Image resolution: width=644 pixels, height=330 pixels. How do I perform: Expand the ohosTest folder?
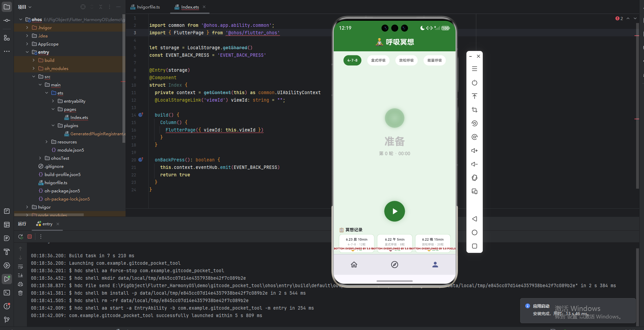40,158
